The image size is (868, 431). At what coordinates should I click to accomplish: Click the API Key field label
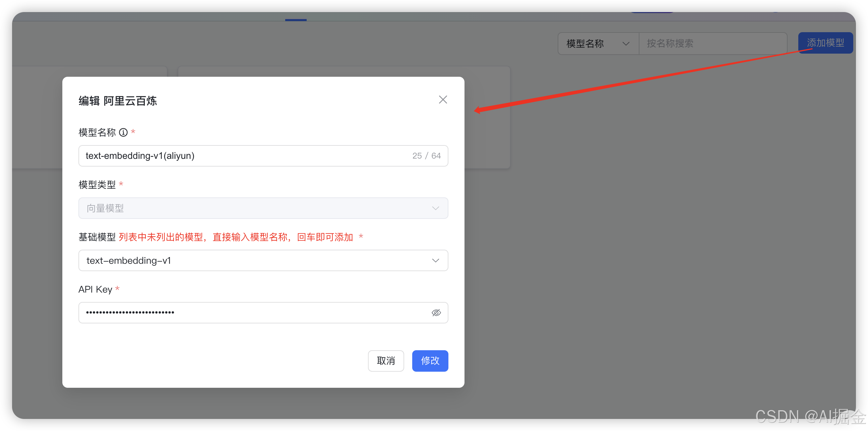click(x=96, y=289)
